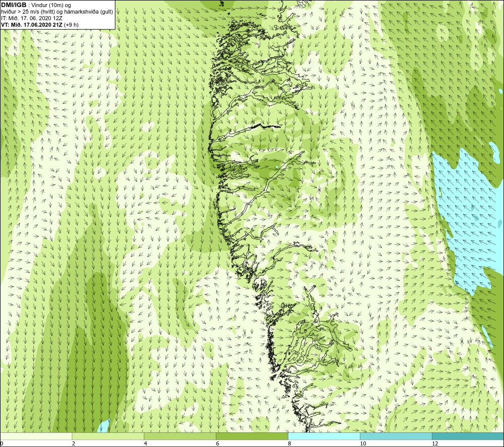The image size is (504, 447).
Task: Click the scale label "10"
Action: point(363,444)
